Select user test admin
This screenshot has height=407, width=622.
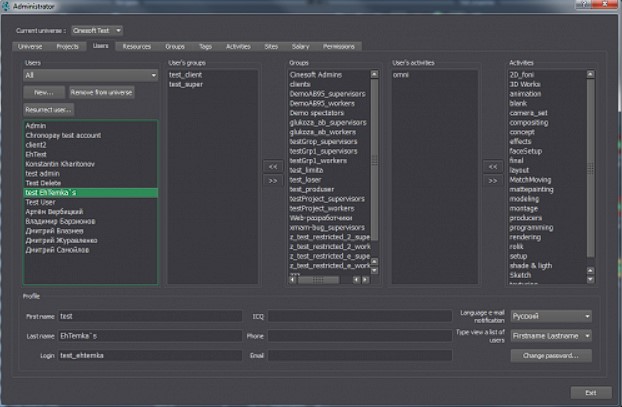[90, 173]
